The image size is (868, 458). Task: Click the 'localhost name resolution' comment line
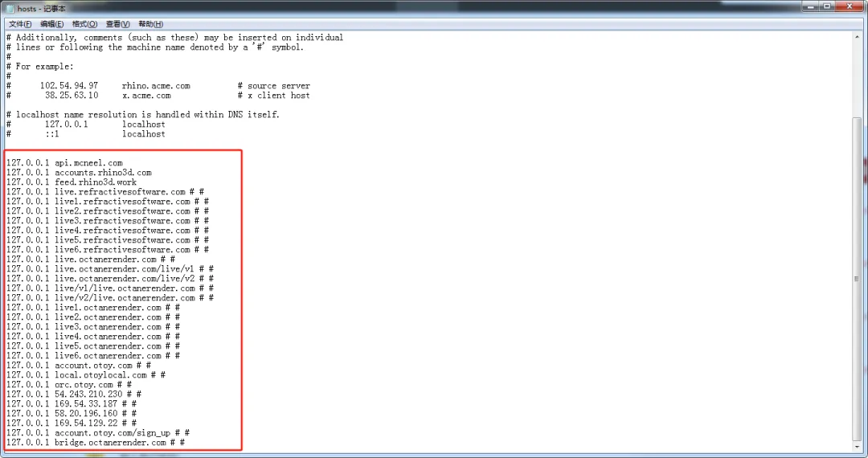pyautogui.click(x=143, y=114)
